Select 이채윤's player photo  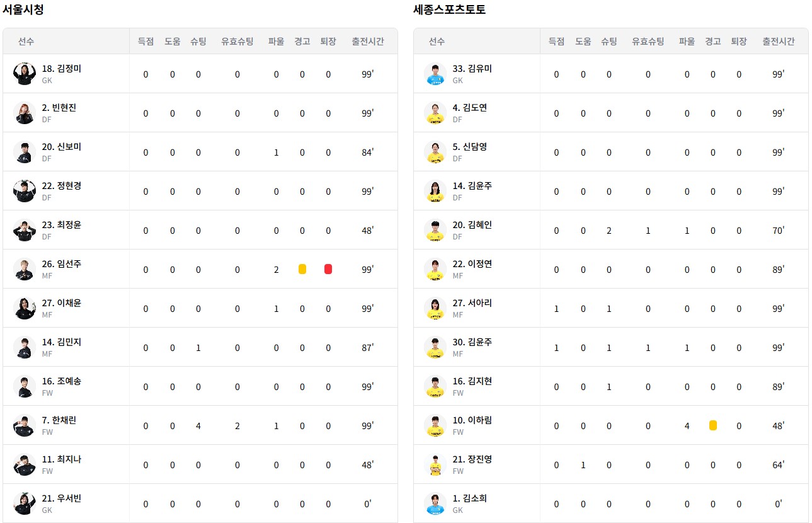(25, 308)
